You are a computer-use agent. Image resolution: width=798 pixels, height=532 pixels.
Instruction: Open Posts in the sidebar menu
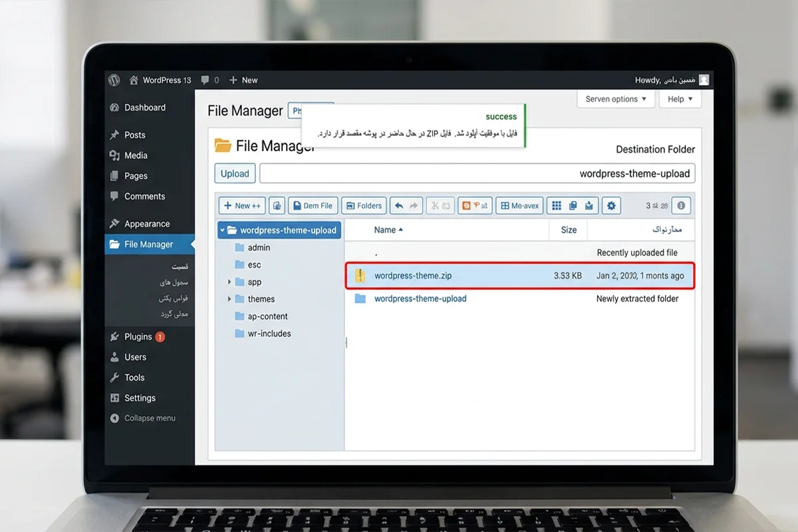pos(135,134)
